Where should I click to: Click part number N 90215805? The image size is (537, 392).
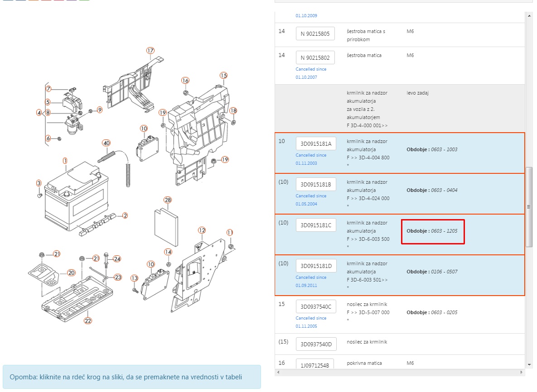pyautogui.click(x=315, y=33)
